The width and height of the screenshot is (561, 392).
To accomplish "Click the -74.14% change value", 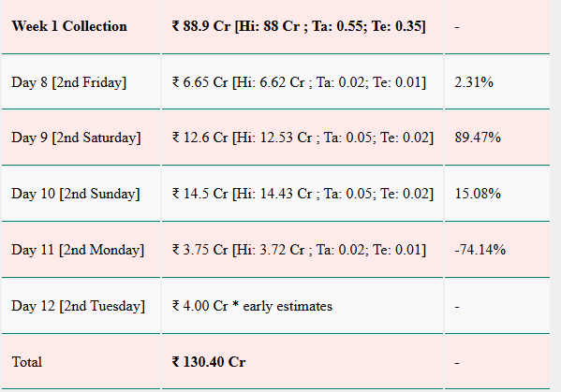I will pyautogui.click(x=480, y=250).
